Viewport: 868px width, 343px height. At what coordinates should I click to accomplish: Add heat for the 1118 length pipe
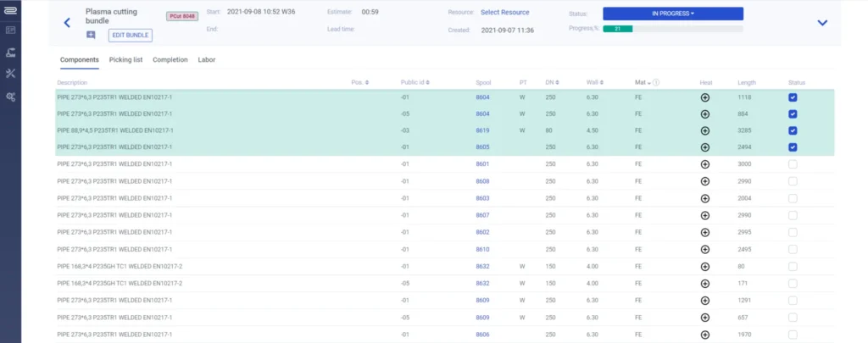[704, 97]
